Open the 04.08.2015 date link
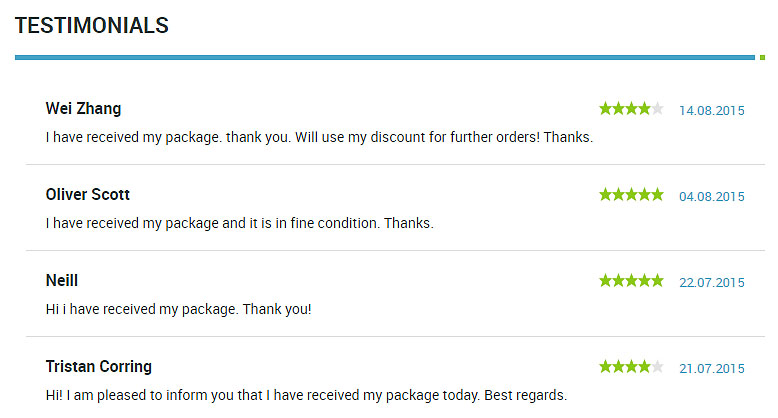The image size is (778, 418). (x=712, y=197)
